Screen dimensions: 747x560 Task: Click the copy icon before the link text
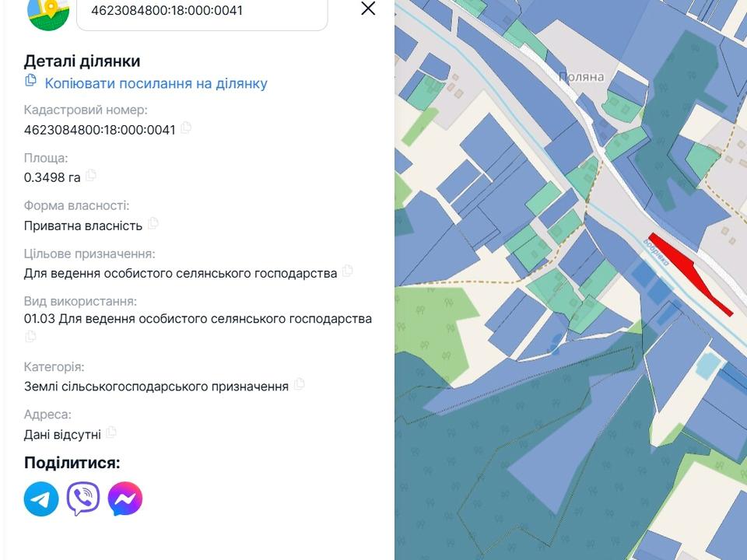tap(31, 81)
